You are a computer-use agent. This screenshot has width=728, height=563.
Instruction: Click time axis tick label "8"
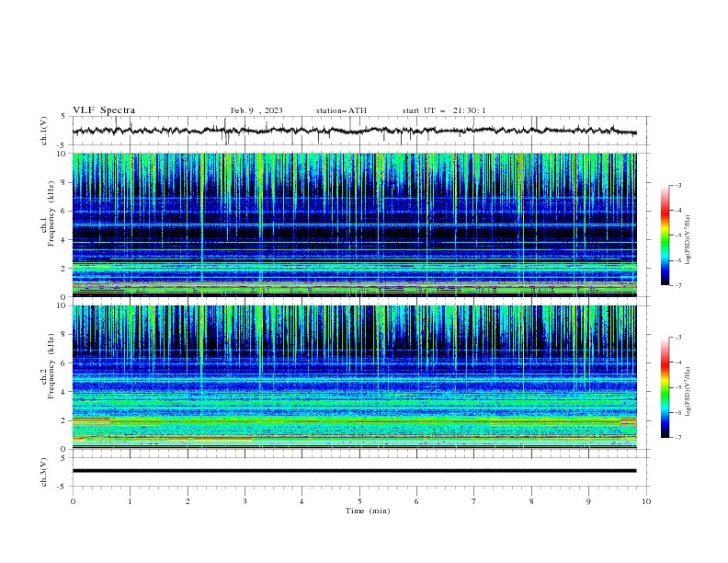[531, 501]
